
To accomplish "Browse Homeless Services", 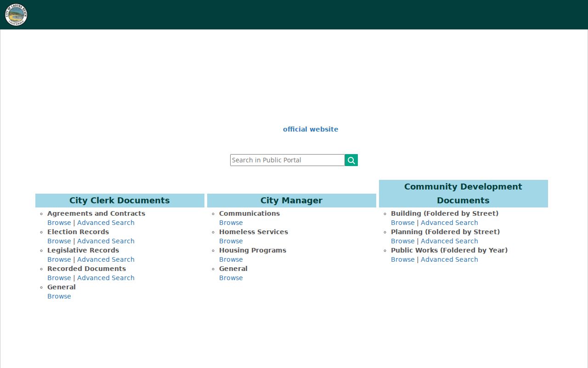I will (231, 241).
